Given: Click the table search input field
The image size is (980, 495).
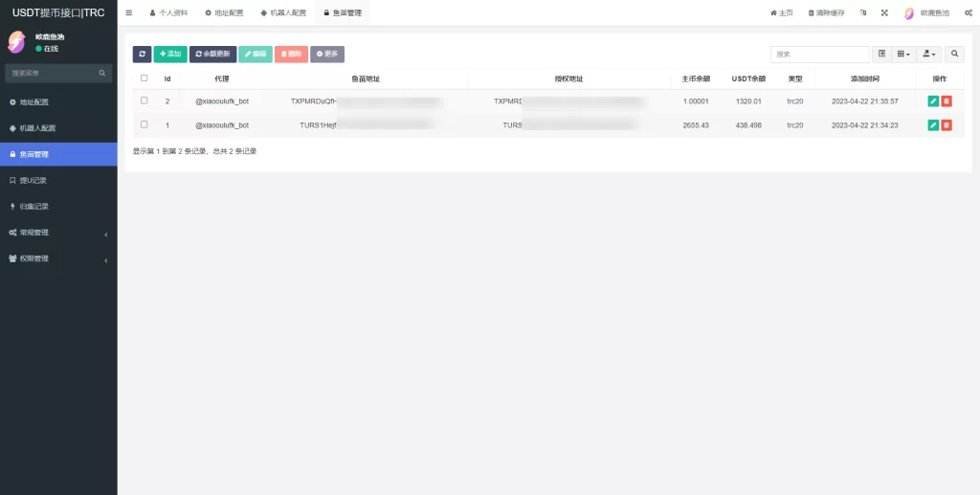Looking at the screenshot, I should [x=819, y=55].
